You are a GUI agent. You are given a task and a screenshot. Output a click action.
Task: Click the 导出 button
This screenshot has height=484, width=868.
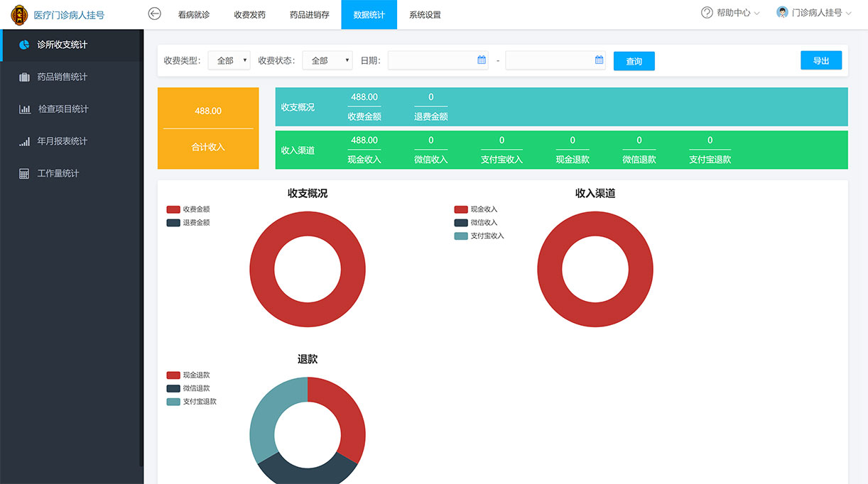[x=820, y=61]
